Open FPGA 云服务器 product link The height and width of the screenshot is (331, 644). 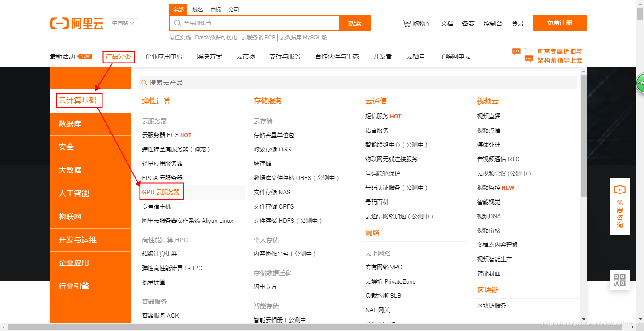point(162,178)
